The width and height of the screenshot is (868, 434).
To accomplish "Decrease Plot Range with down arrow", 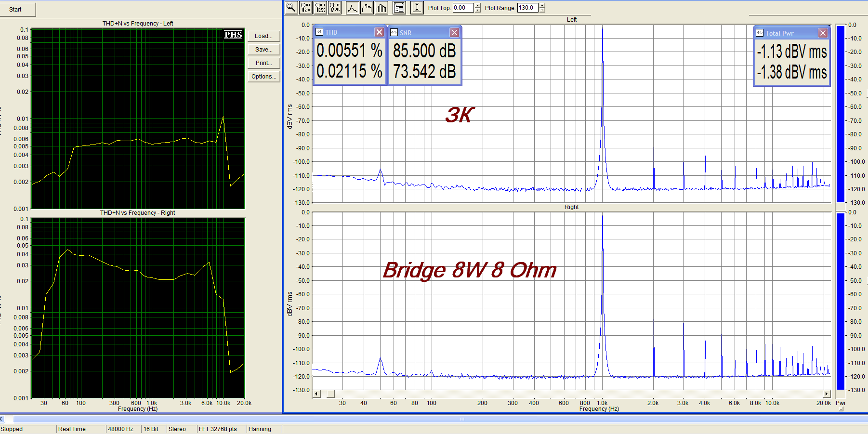I will coord(542,10).
